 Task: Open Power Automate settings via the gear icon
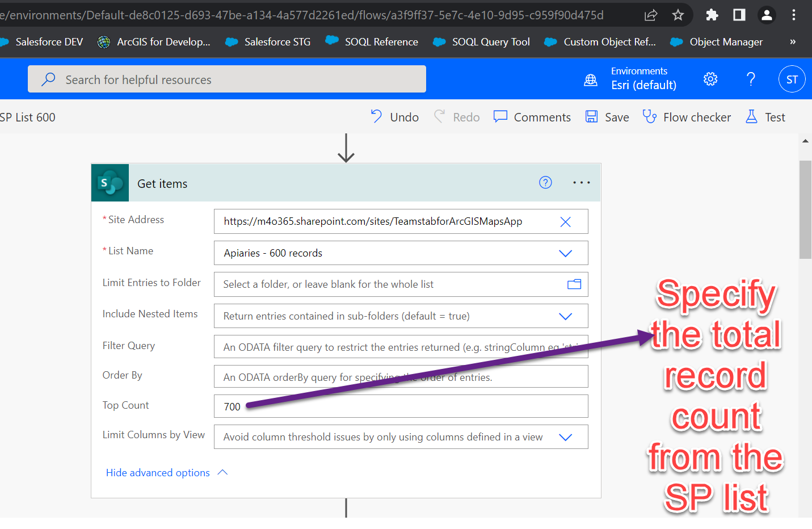(x=710, y=79)
